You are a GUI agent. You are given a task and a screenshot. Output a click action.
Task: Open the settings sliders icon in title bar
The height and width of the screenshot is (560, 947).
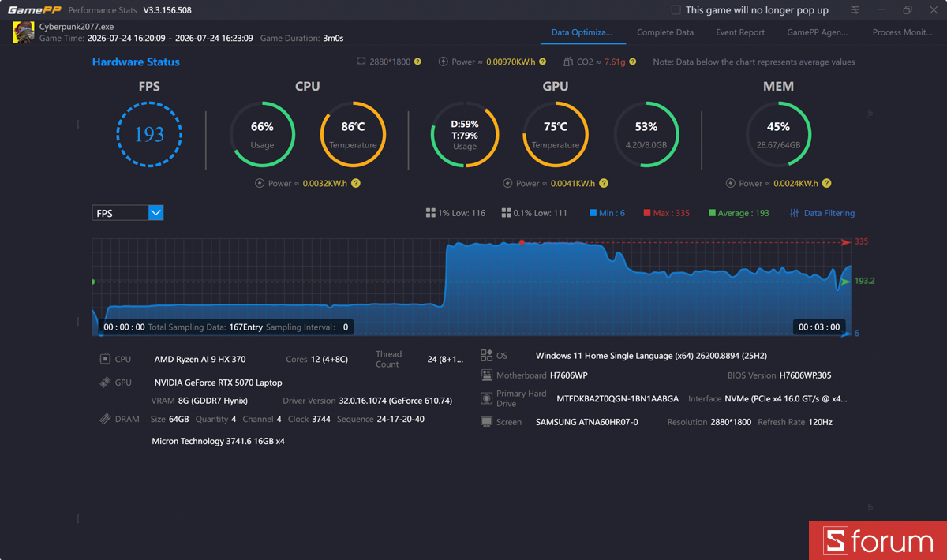855,10
